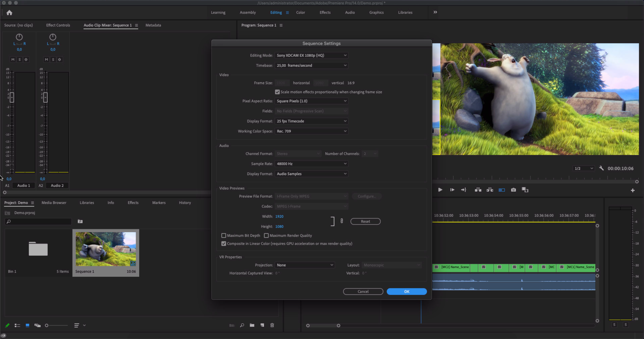The height and width of the screenshot is (339, 644).
Task: Open the Project: Demo panel menu icon
Action: (x=32, y=203)
